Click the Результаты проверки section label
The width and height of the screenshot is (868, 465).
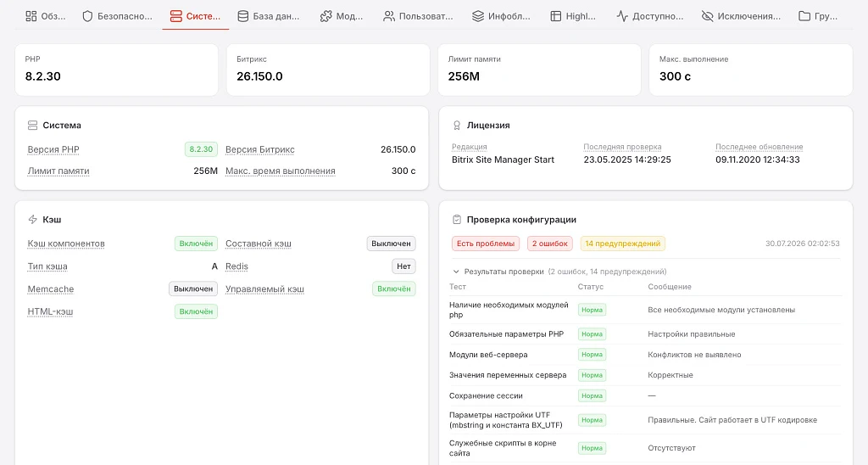(x=504, y=272)
